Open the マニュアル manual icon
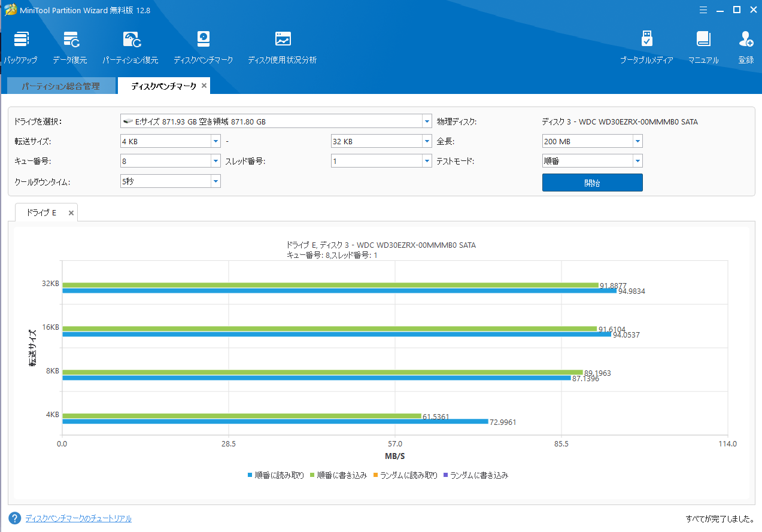Screen dimensions: 762x532 point(703,40)
